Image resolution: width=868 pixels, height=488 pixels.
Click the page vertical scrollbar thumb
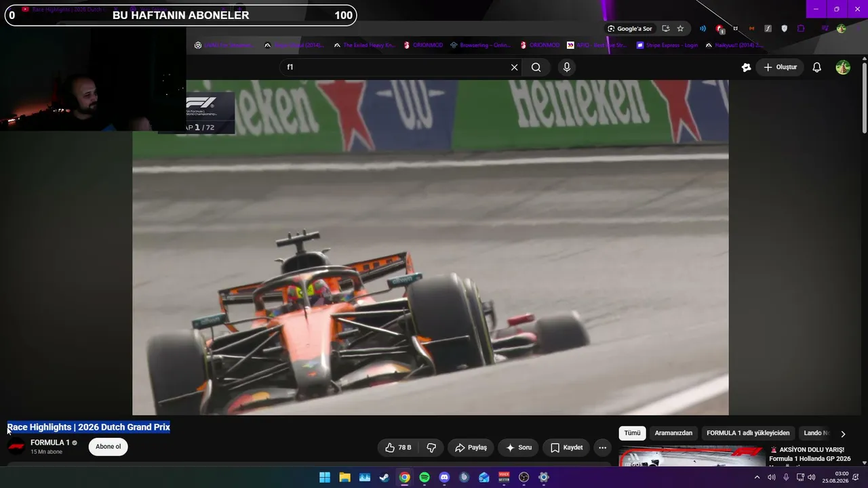(x=864, y=98)
